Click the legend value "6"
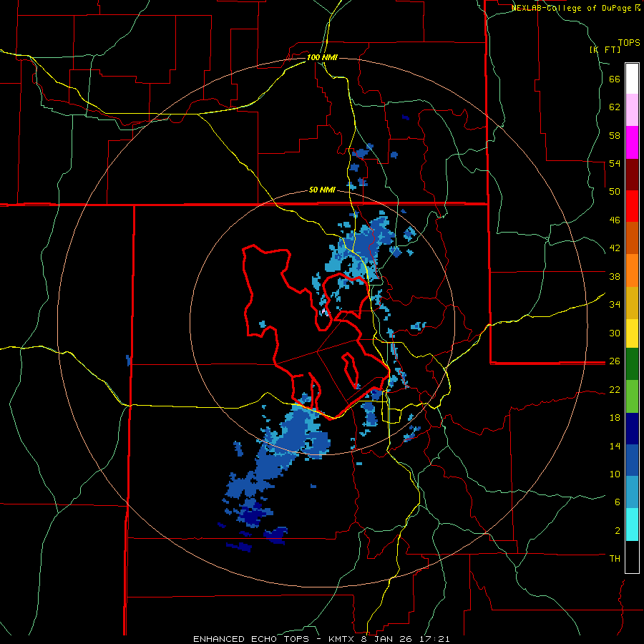The height and width of the screenshot is (644, 644). [x=618, y=502]
